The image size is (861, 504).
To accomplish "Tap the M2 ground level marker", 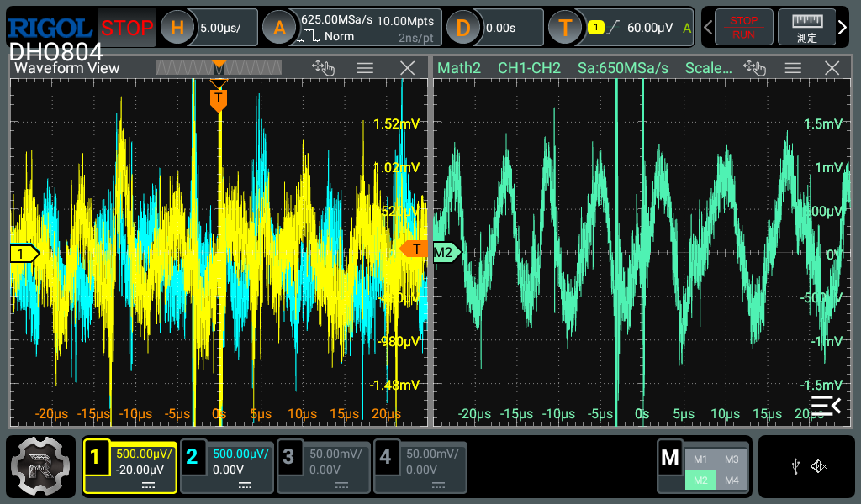I will pyautogui.click(x=446, y=252).
